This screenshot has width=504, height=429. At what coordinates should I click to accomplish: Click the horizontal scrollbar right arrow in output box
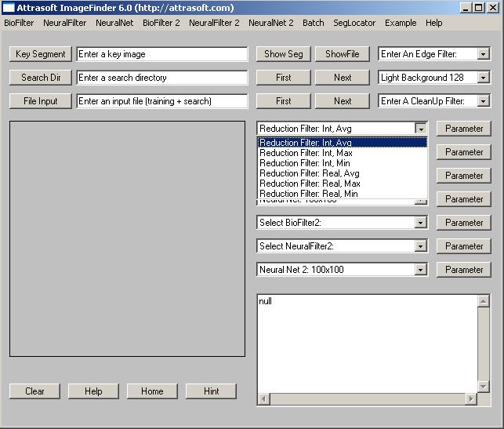tap(471, 399)
